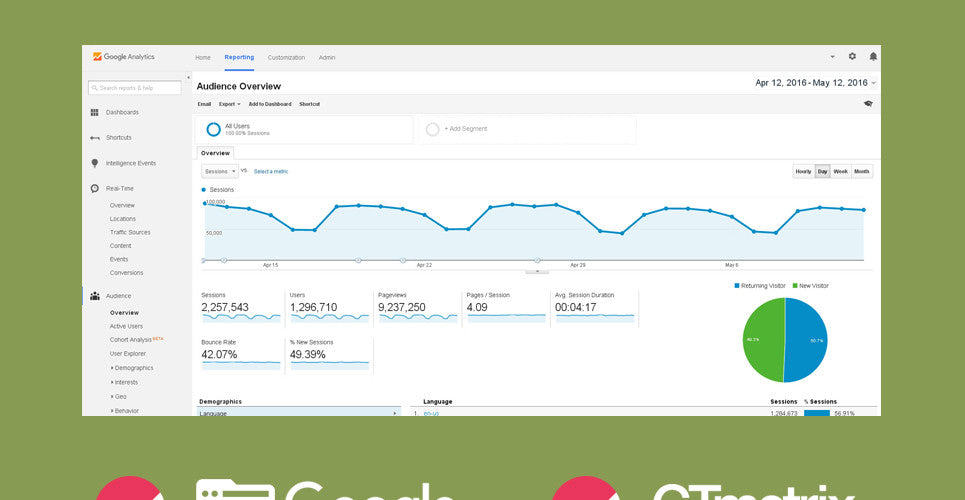Open the Customization tab
The image size is (965, 500).
[286, 57]
